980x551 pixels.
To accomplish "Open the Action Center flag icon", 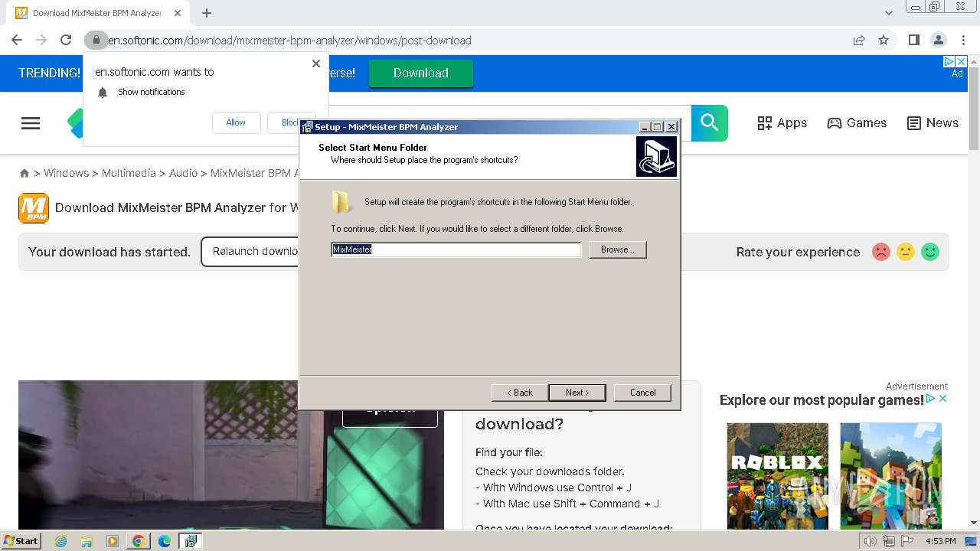I will [906, 541].
